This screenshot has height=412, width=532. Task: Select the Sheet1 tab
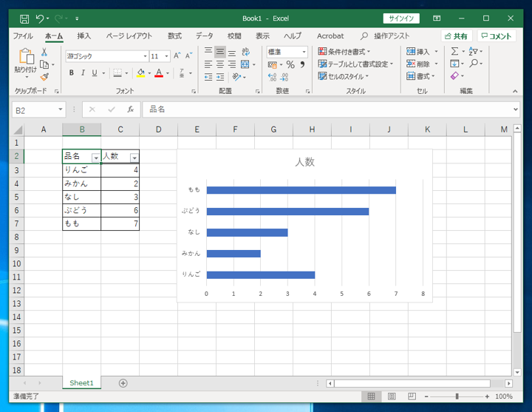click(x=81, y=383)
